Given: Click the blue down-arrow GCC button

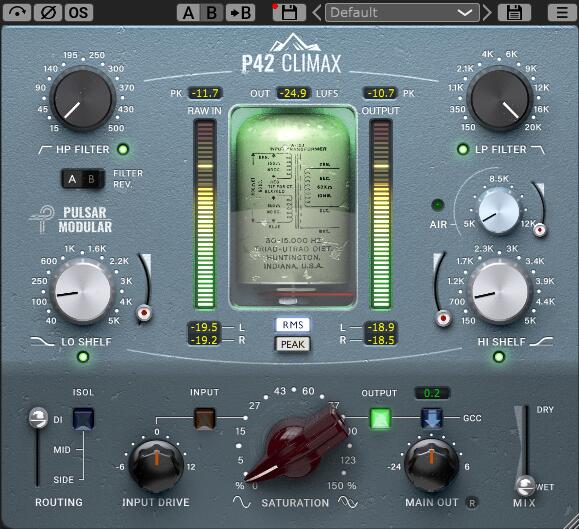Looking at the screenshot, I should click(x=432, y=419).
